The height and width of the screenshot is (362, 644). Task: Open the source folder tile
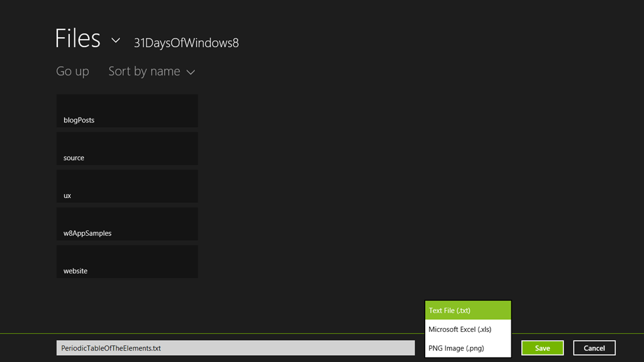pyautogui.click(x=127, y=148)
